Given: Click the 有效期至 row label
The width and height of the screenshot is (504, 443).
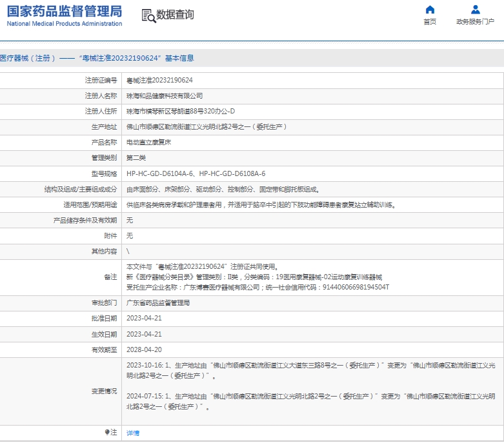Looking at the screenshot, I should 104,350.
